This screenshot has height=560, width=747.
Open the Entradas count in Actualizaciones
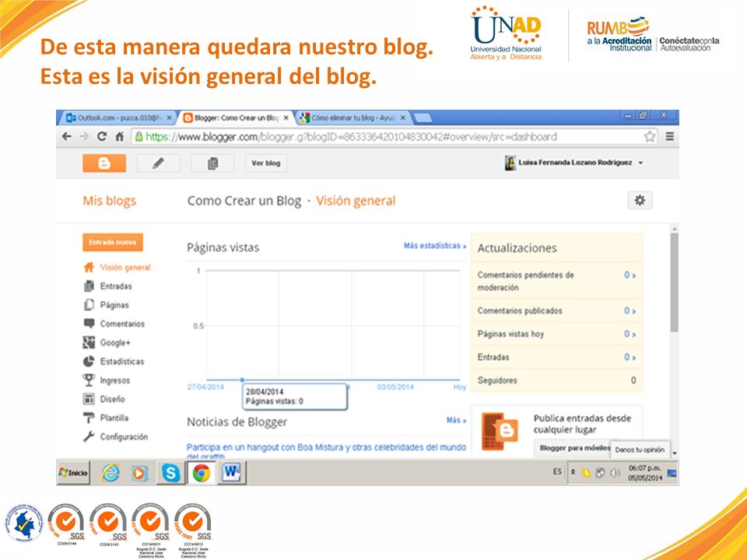(x=630, y=357)
